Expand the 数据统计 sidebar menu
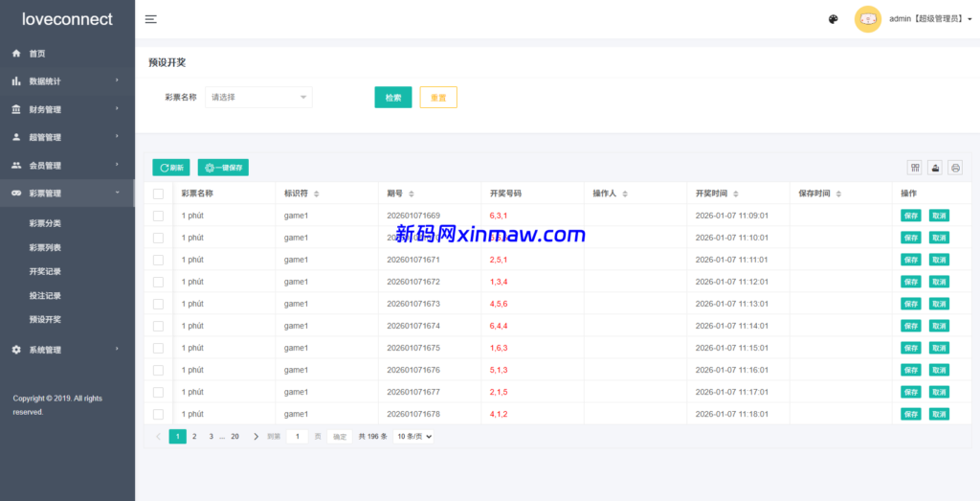The height and width of the screenshot is (501, 980). 67,81
